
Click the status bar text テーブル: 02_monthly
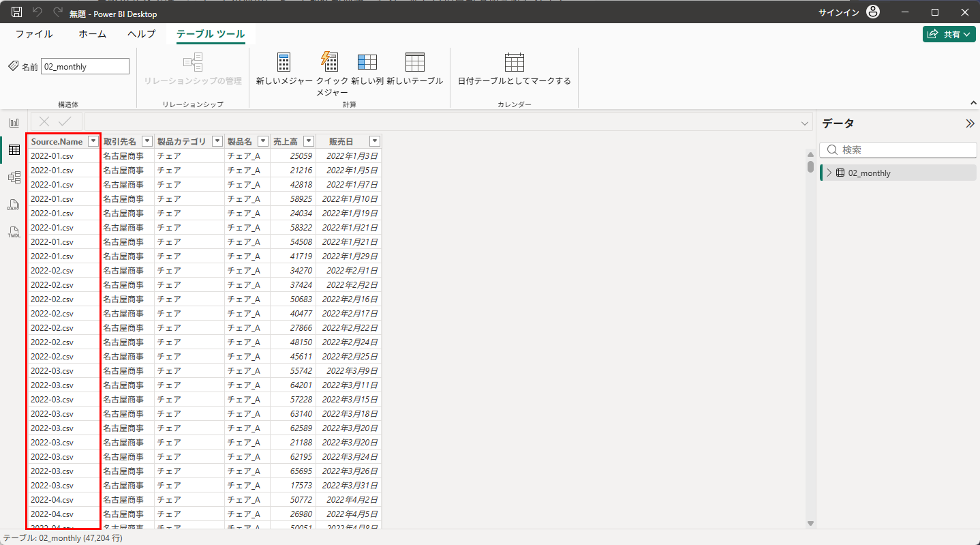(63, 538)
